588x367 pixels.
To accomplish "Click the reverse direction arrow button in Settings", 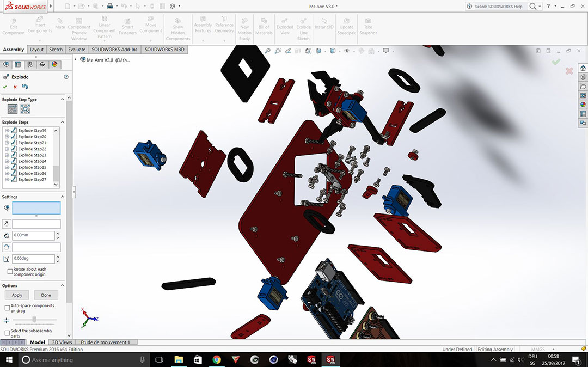I will pos(7,224).
